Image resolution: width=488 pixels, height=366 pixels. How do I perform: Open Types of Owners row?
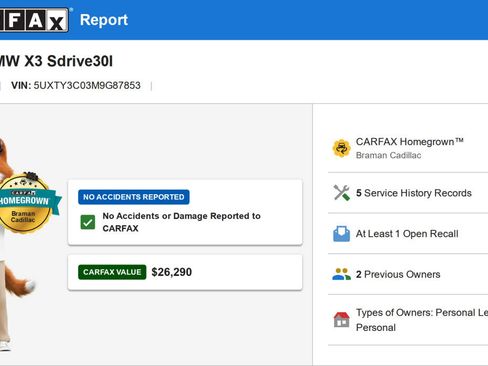click(408, 320)
